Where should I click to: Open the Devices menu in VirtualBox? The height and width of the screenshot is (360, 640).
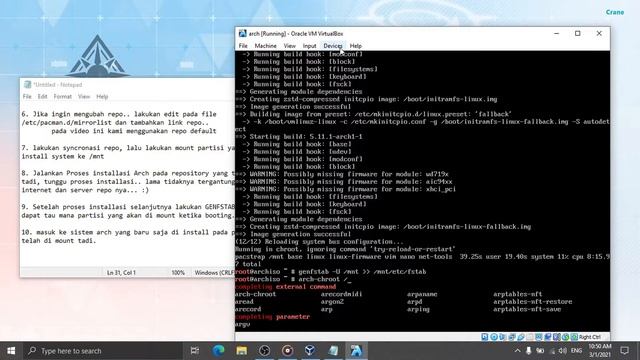333,46
